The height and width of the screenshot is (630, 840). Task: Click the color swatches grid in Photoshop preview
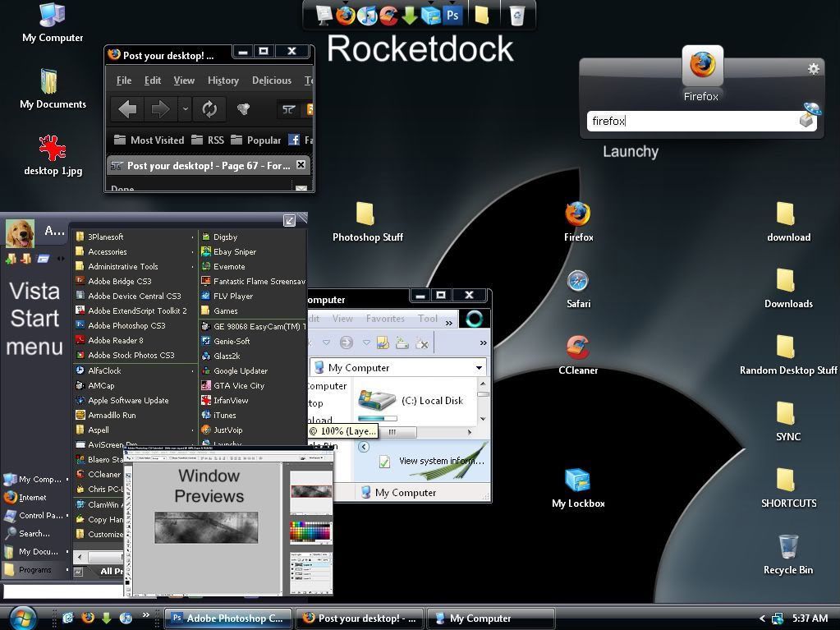[310, 532]
